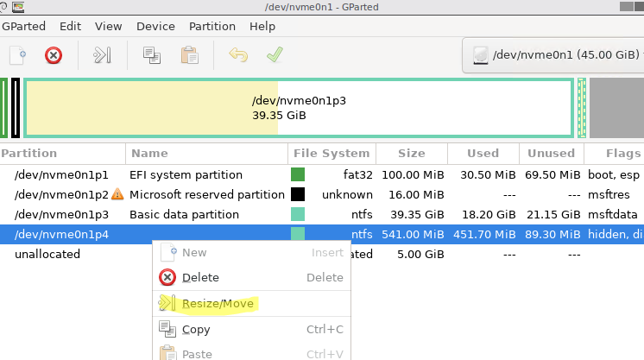
Task: Click the Copy partition toolbar icon
Action: click(152, 55)
